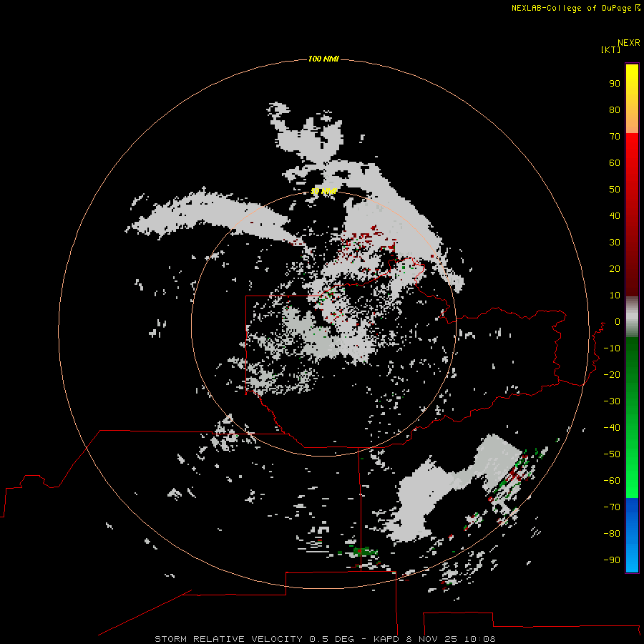The width and height of the screenshot is (644, 644).
Task: Select the -20 value on velocity scale
Action: tap(612, 375)
